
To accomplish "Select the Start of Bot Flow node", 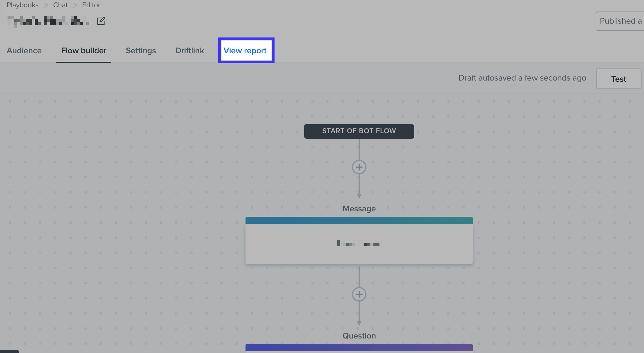I will (359, 131).
